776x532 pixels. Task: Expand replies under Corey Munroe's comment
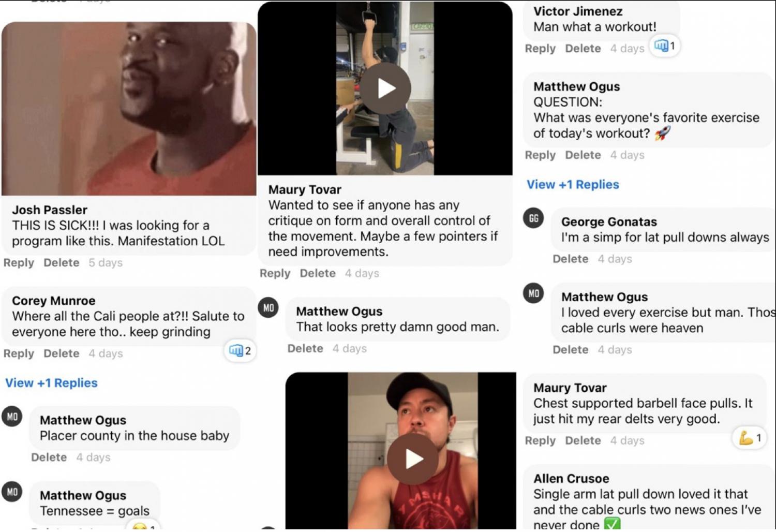[51, 383]
